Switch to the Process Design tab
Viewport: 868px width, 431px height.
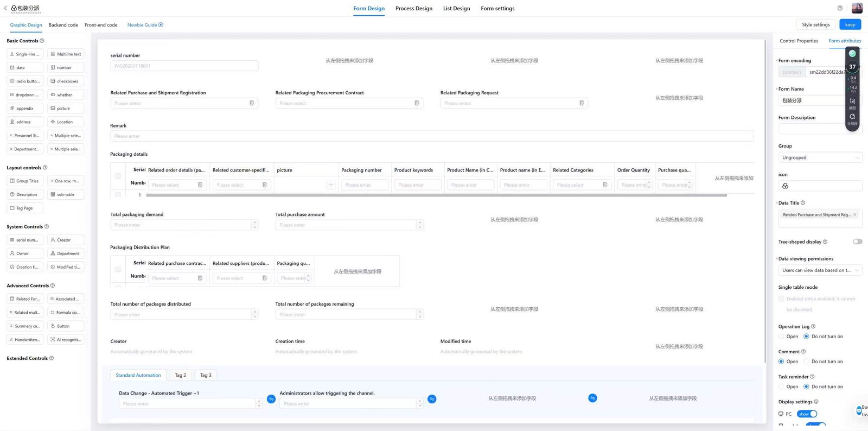click(414, 9)
